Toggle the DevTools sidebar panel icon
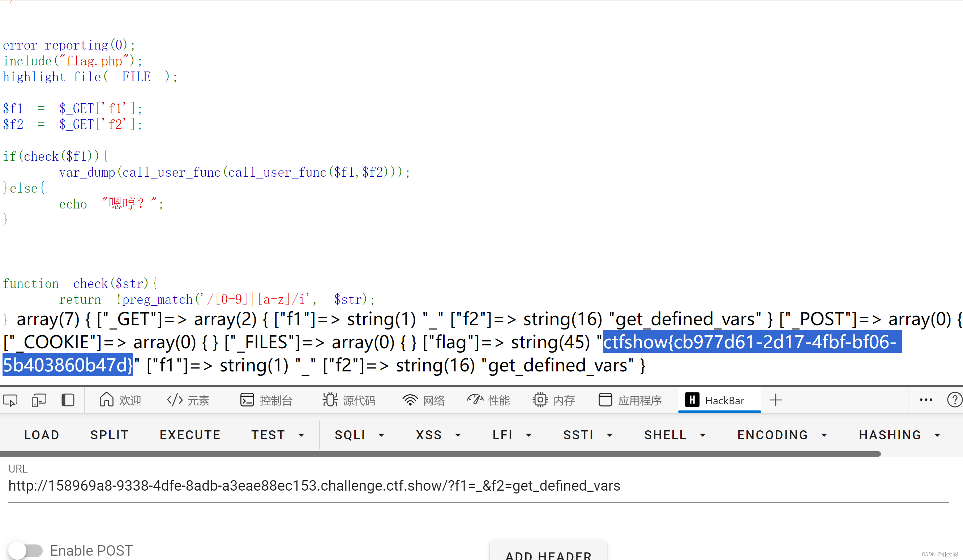The image size is (963, 560). coord(68,400)
